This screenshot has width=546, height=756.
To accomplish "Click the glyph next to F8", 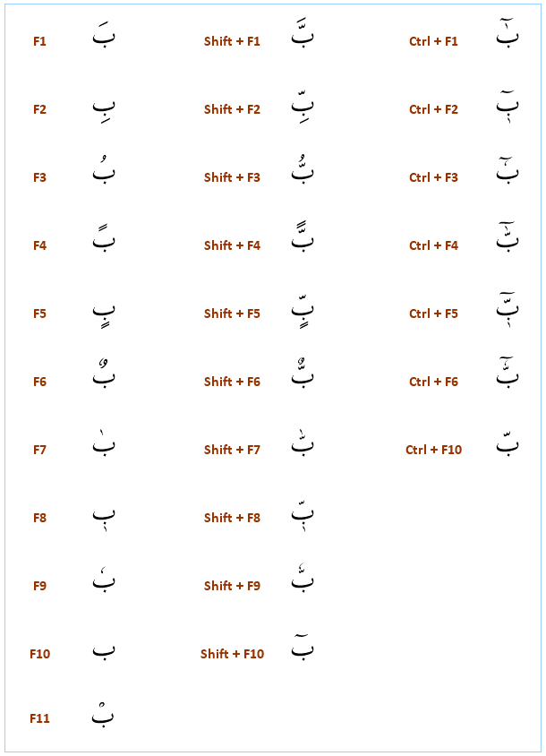I will 104,516.
